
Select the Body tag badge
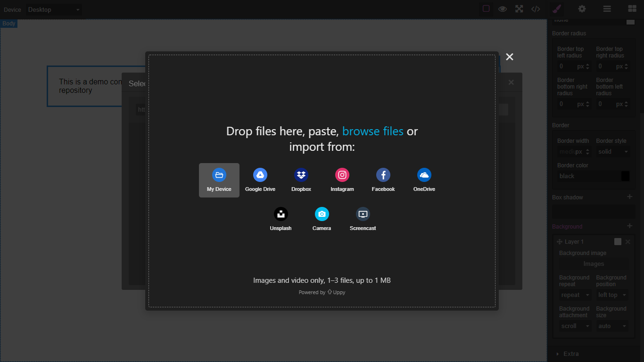[x=9, y=23]
